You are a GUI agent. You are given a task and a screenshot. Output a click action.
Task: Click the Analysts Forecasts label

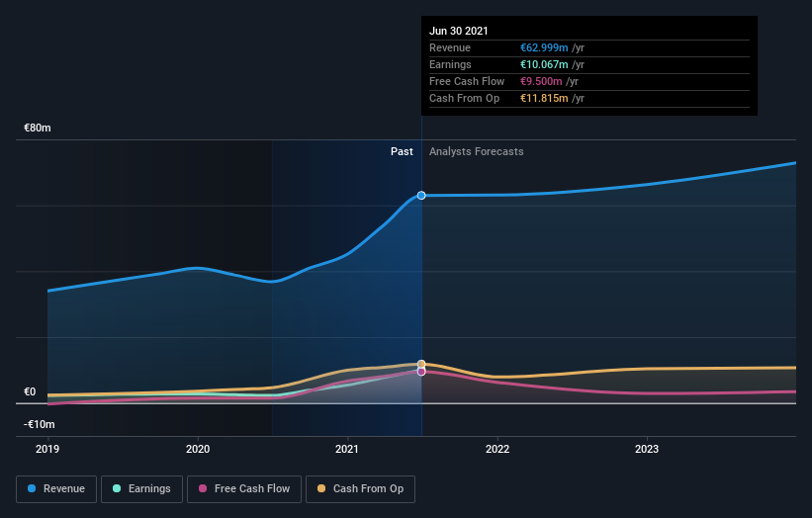[x=477, y=151]
